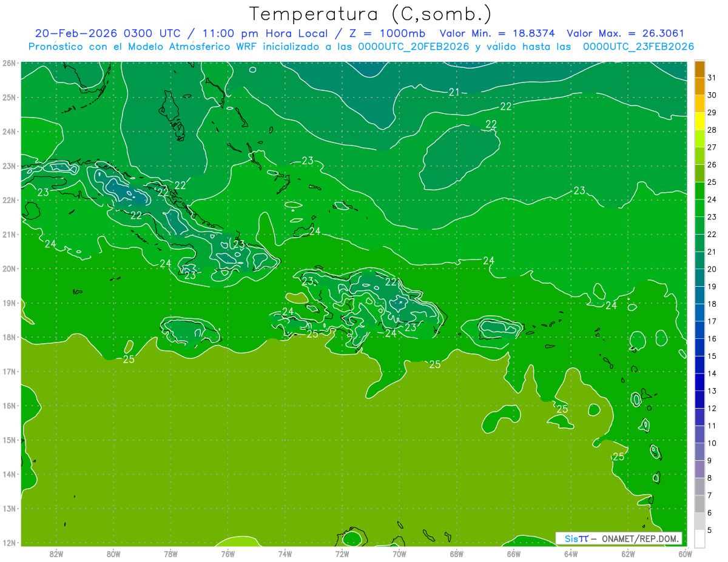This screenshot has width=728, height=562.
Task: Click the title 'Temperatura (C,somb.)'
Action: coord(371,14)
